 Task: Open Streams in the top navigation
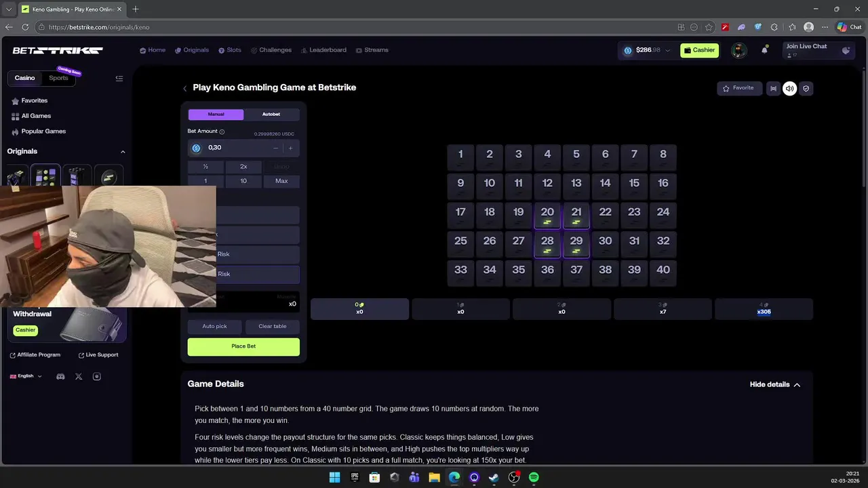pos(372,50)
